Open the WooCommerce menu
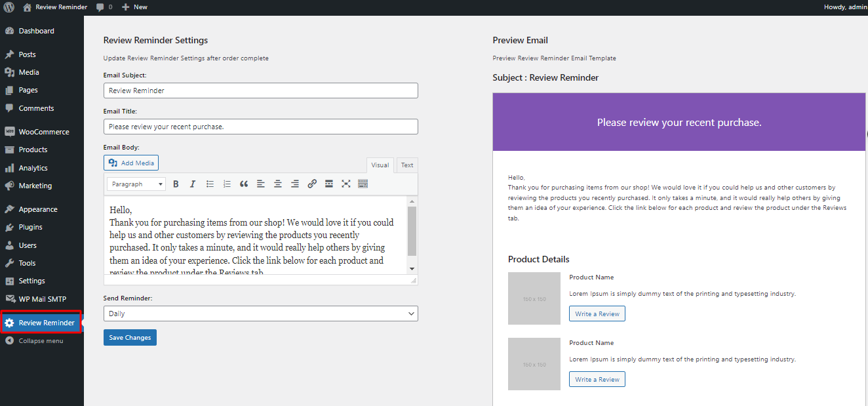The width and height of the screenshot is (868, 406). [x=43, y=132]
